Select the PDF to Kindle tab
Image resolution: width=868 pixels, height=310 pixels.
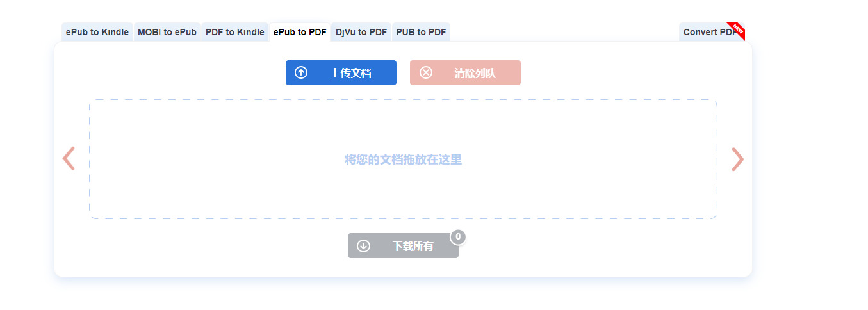[235, 32]
